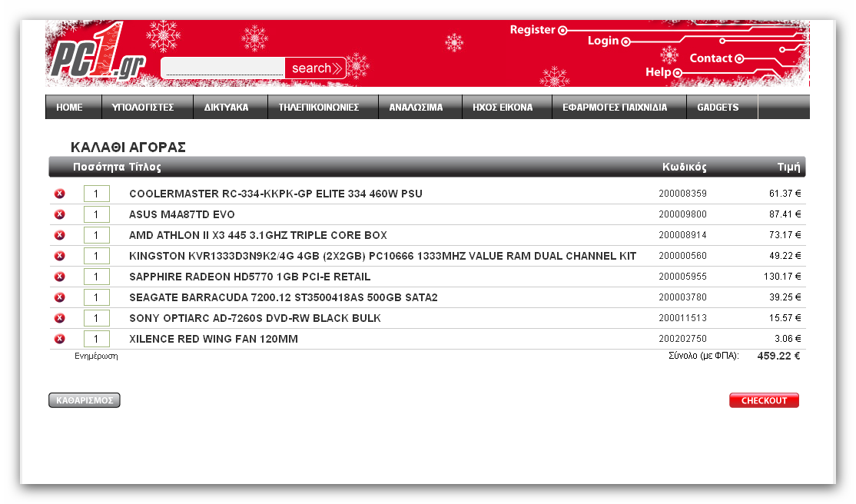The height and width of the screenshot is (504, 856).
Task: Focus quantity field for ASUS M4A87TD EVO
Action: tap(97, 214)
